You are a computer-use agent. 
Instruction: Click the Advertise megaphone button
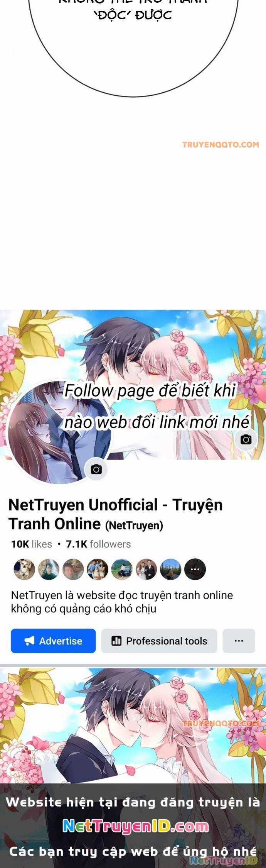[53, 641]
